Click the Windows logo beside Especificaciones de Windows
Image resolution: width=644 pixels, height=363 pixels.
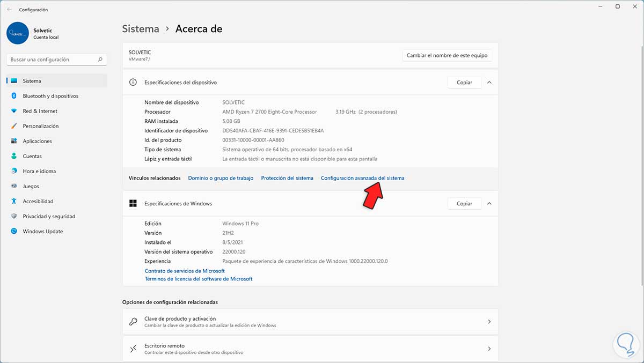133,204
